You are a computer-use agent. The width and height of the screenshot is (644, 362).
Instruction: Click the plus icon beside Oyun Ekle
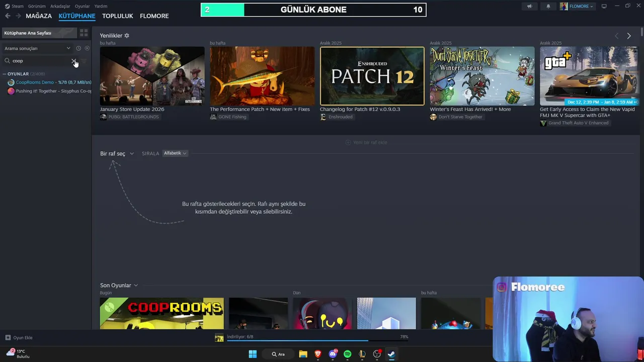8,337
